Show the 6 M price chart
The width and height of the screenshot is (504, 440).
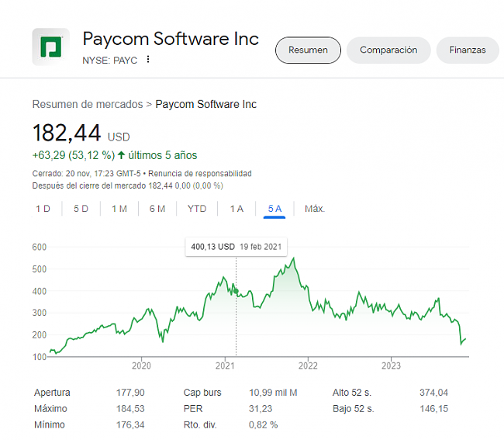(157, 209)
